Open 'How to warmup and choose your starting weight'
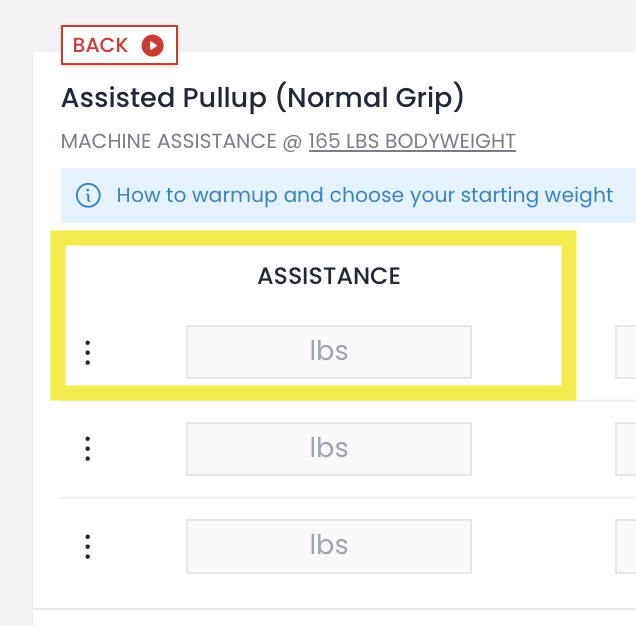Image resolution: width=636 pixels, height=626 pixels. coord(364,195)
